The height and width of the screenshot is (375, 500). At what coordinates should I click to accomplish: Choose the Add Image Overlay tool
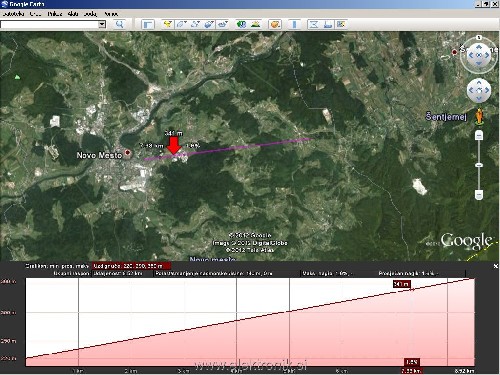coord(209,24)
